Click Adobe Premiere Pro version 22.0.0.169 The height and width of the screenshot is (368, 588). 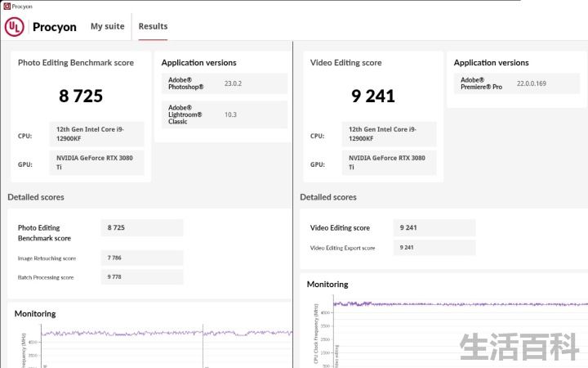(x=532, y=83)
